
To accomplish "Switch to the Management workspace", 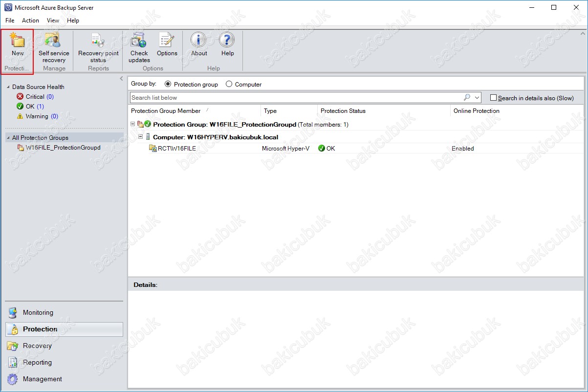I will click(x=64, y=379).
